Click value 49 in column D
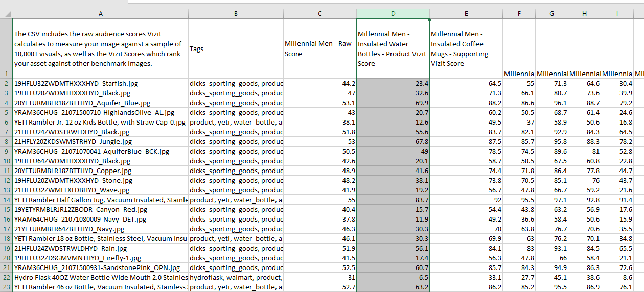The height and width of the screenshot is (292, 644). point(393,151)
